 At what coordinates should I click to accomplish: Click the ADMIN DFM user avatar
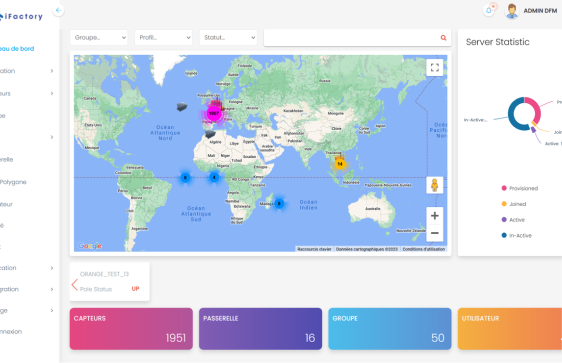511,11
